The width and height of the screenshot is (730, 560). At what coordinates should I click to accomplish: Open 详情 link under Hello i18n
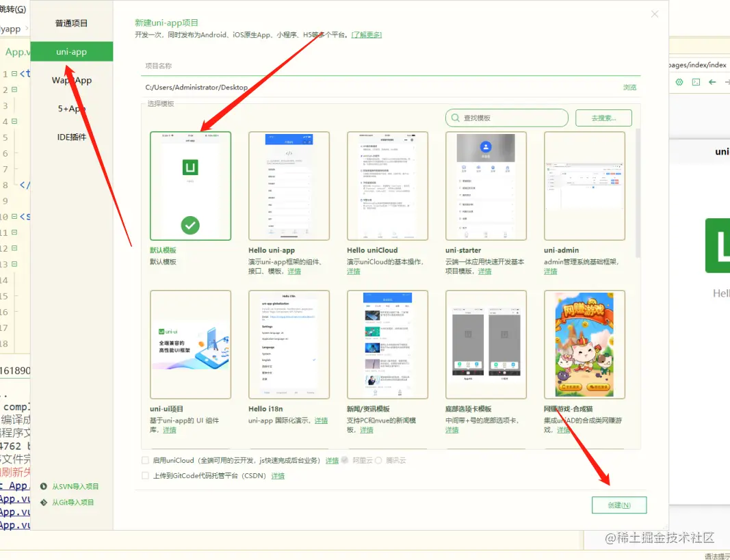tap(322, 421)
